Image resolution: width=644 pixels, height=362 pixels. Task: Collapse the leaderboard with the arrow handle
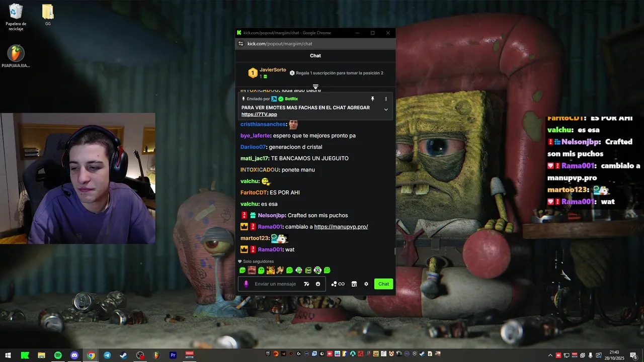[x=315, y=87]
